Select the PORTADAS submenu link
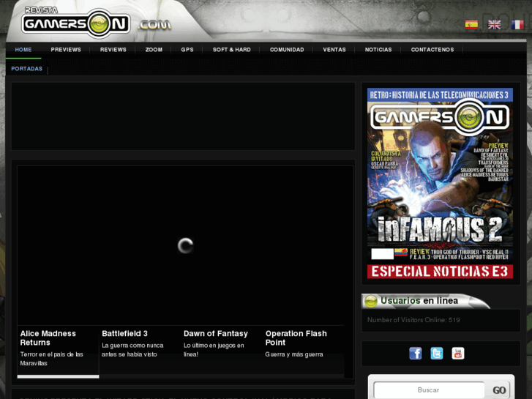This screenshot has width=532, height=399. [x=27, y=69]
